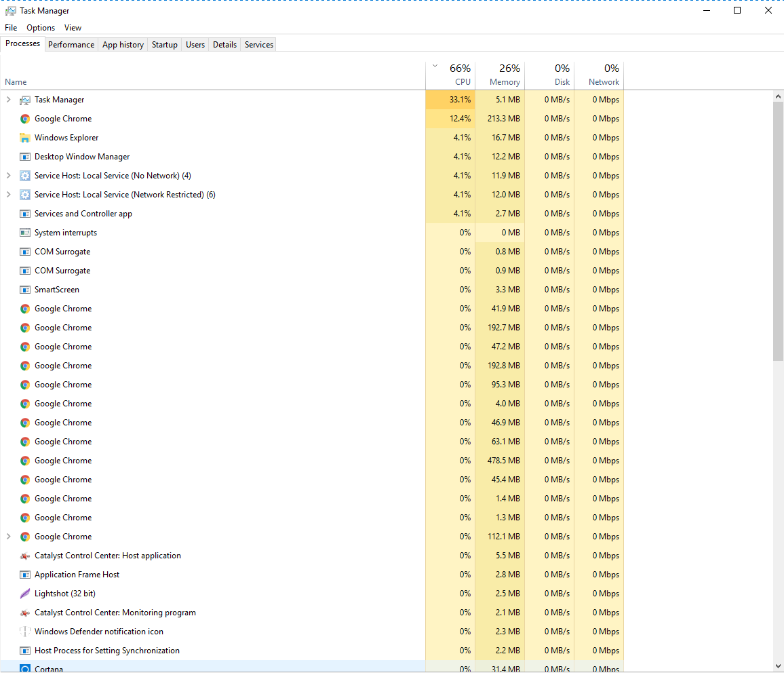Expand the Task Manager process group
The image size is (784, 673).
pos(9,100)
